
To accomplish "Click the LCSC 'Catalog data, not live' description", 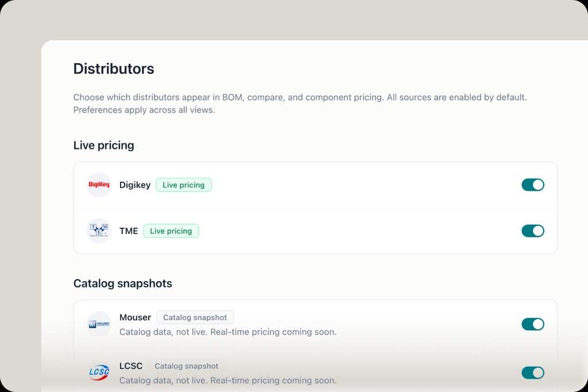I will point(228,381).
